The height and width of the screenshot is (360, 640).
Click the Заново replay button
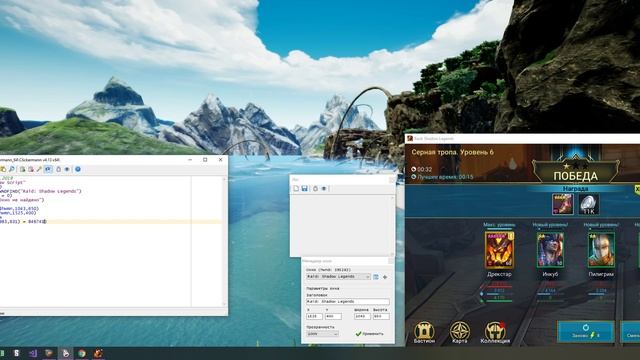[x=586, y=331]
